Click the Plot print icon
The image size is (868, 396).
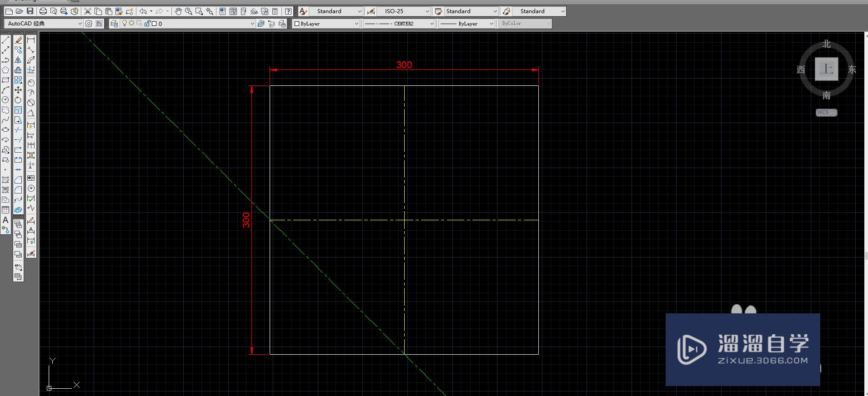tap(43, 11)
